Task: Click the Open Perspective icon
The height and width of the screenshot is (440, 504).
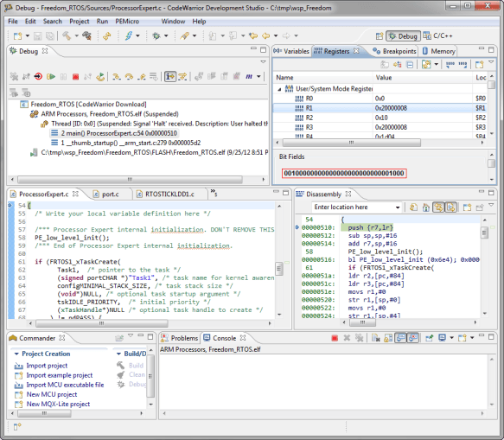Action: pos(380,36)
